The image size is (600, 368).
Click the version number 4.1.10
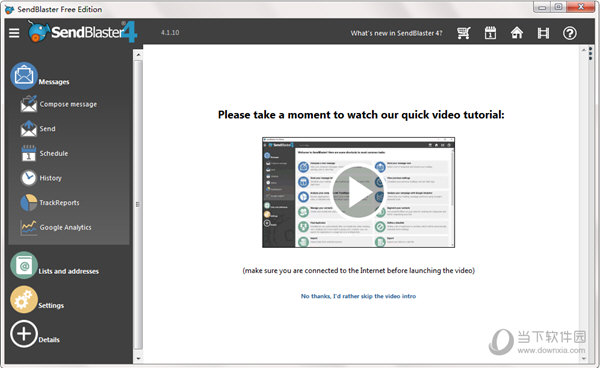click(x=170, y=33)
